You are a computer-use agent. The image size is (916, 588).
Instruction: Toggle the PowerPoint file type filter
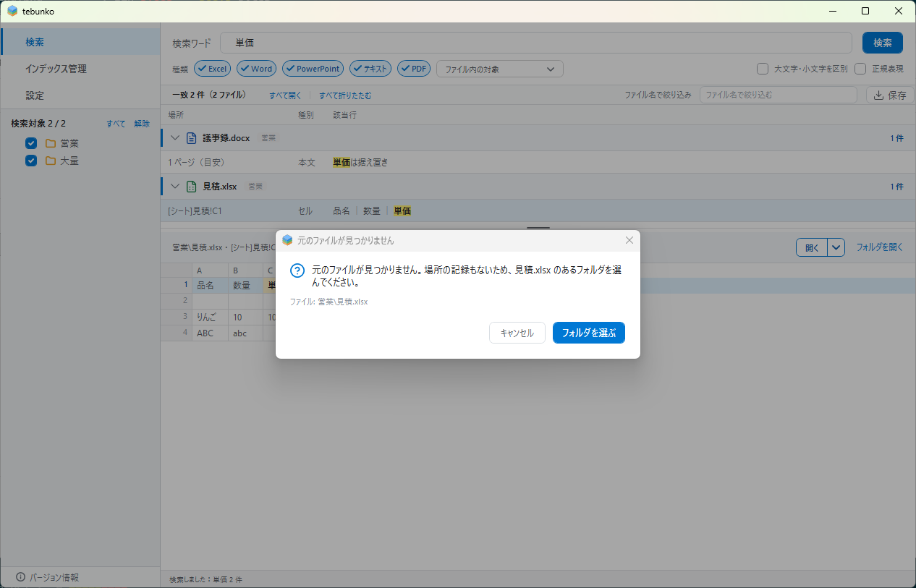click(313, 69)
